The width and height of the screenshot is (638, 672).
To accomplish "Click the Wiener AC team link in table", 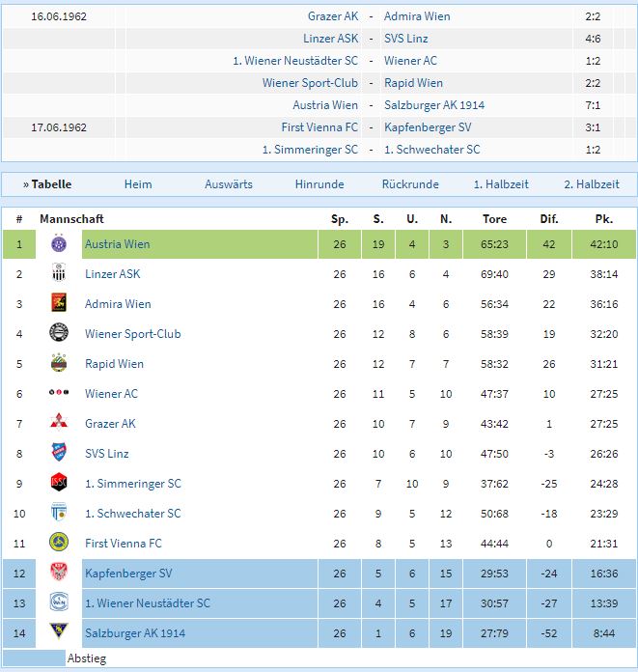I will (111, 393).
